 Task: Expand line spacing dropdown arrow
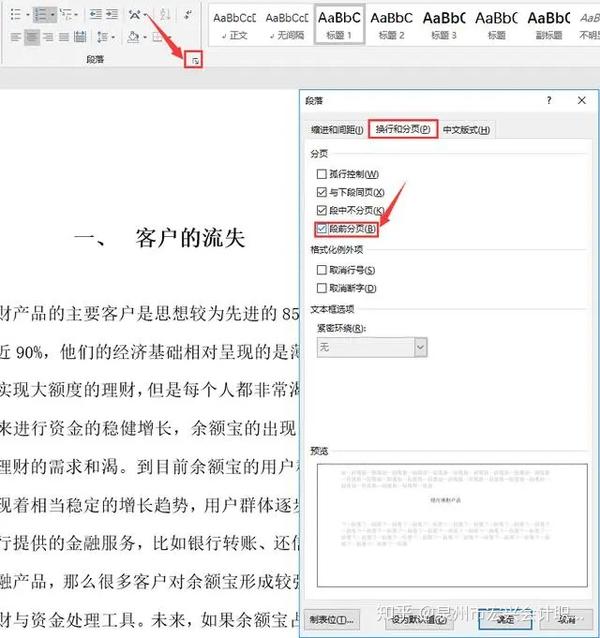pyautogui.click(x=113, y=37)
